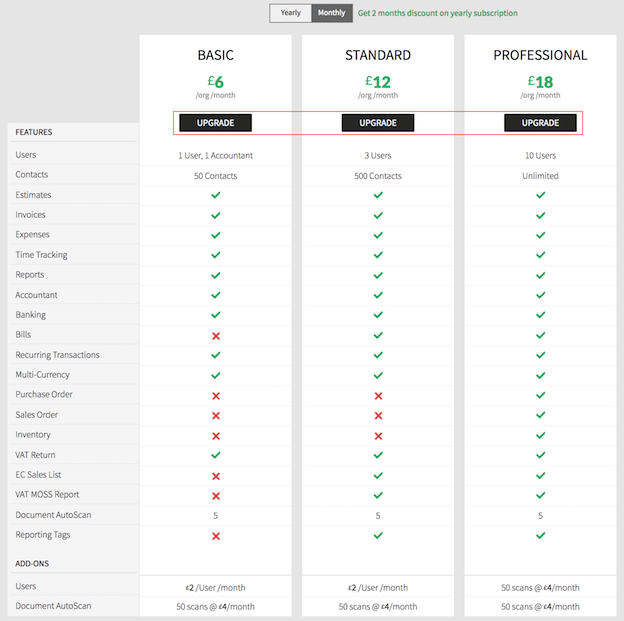Click Professional plan's Inventory green checkmark

coord(540,435)
